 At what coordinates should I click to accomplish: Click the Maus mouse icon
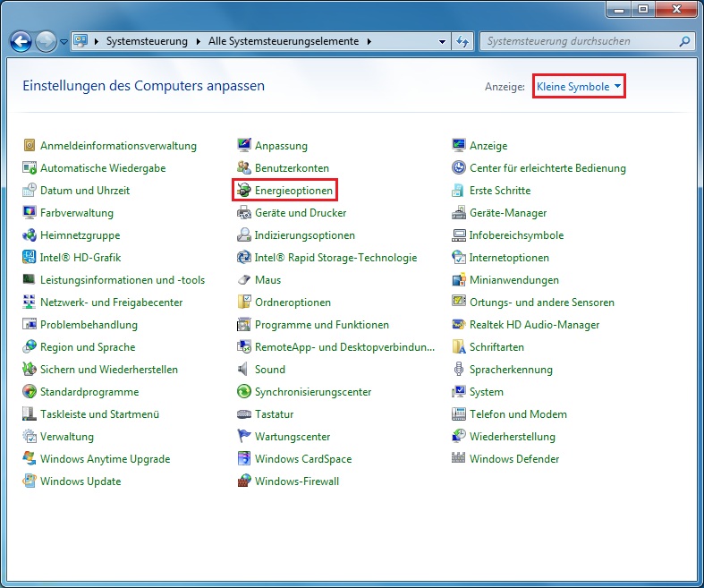pyautogui.click(x=244, y=280)
